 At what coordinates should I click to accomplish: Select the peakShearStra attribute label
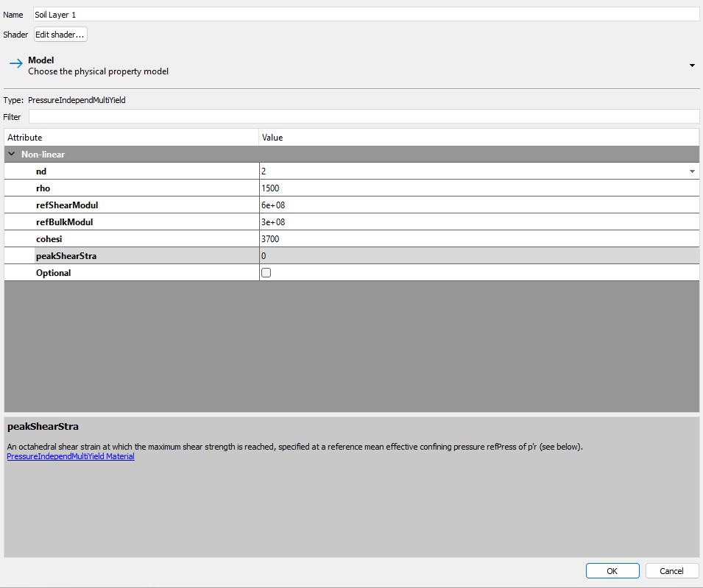[66, 256]
